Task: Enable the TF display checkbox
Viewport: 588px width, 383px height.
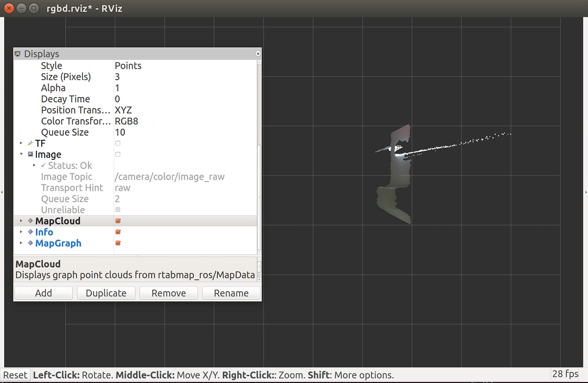Action: (x=118, y=143)
